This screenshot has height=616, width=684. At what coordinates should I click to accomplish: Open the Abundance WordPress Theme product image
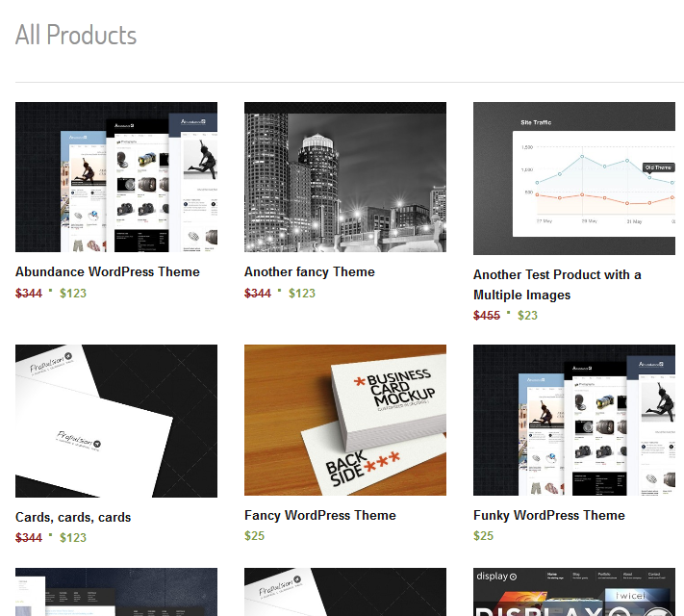point(116,177)
